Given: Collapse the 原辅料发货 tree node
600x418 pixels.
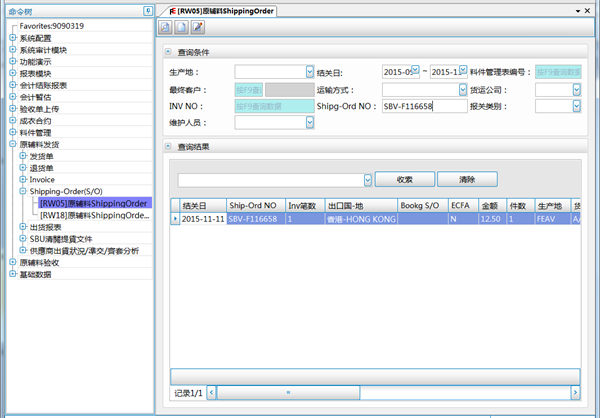Looking at the screenshot, I should click(13, 144).
